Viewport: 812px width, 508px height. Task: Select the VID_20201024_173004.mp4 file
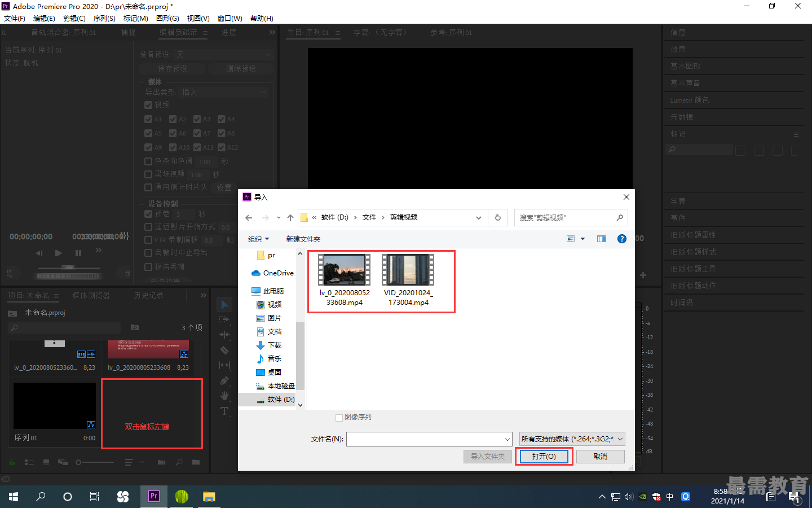pos(408,281)
